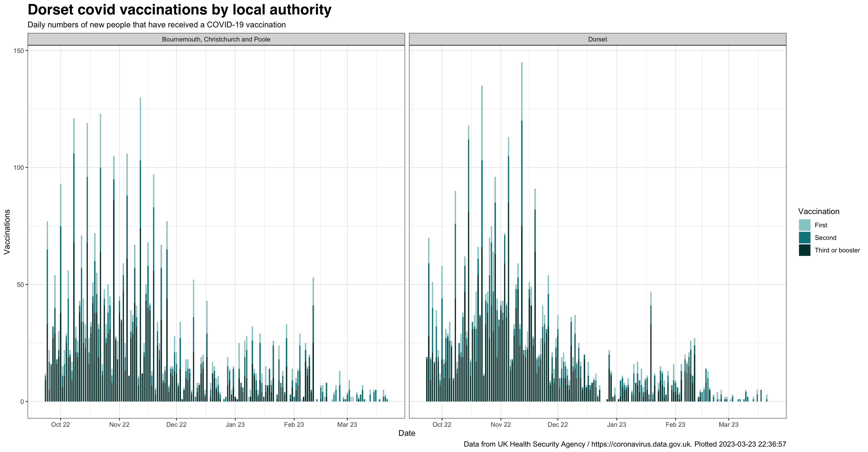Click Nov 22 tick in left panel

click(119, 425)
